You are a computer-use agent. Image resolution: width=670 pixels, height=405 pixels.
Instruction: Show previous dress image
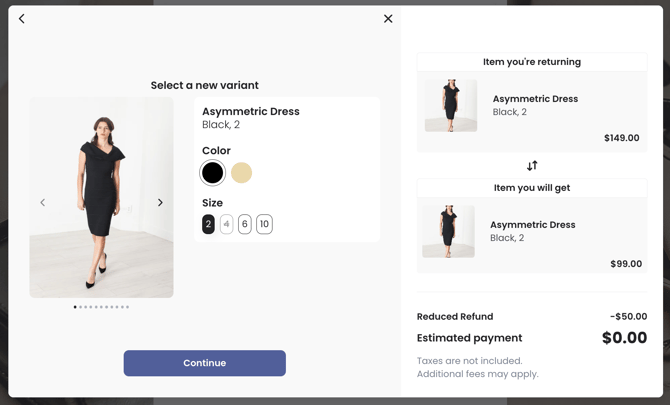click(42, 203)
